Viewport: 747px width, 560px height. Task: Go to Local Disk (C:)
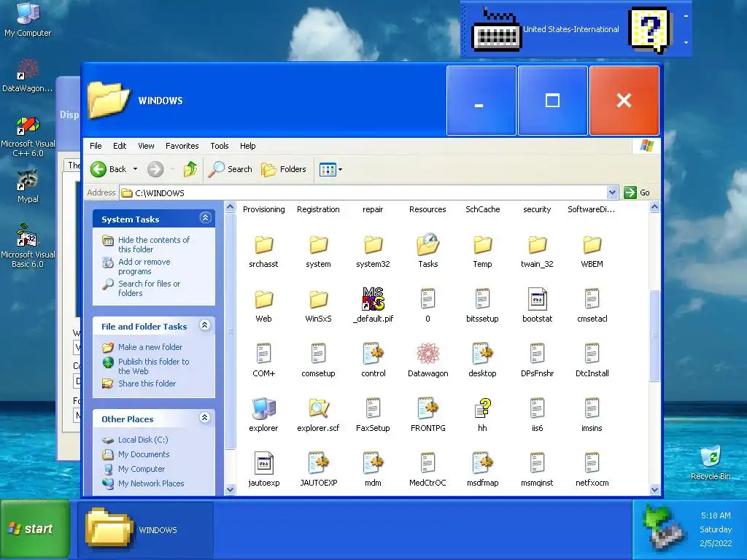pyautogui.click(x=143, y=440)
